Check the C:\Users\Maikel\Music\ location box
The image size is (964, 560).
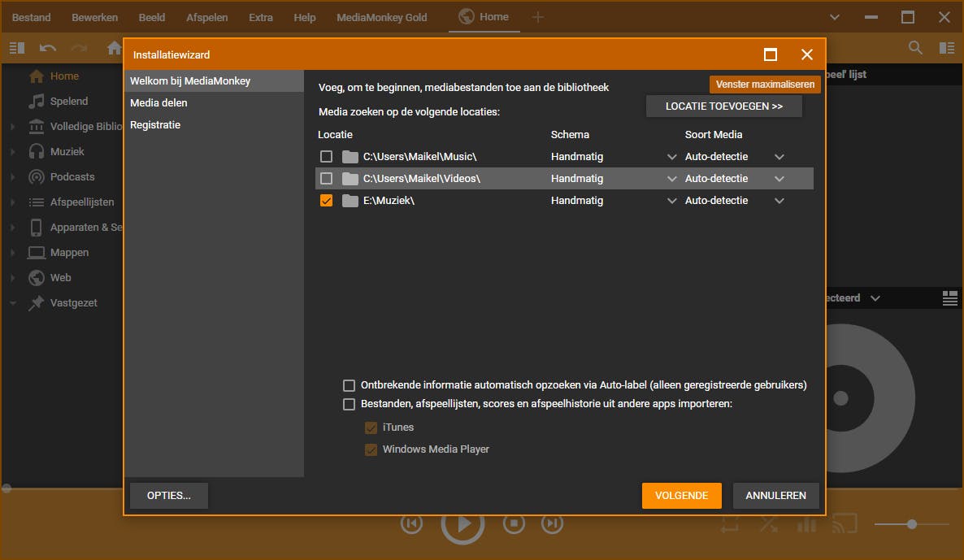point(327,157)
